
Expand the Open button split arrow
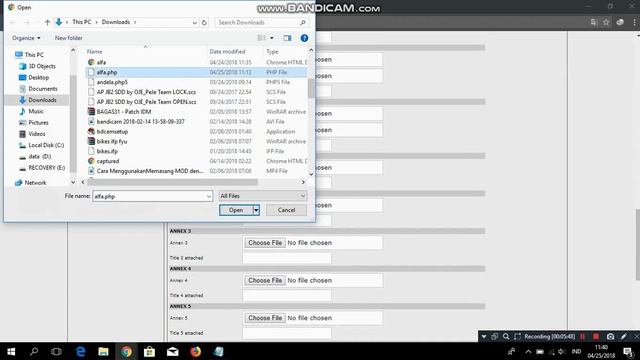(x=256, y=210)
